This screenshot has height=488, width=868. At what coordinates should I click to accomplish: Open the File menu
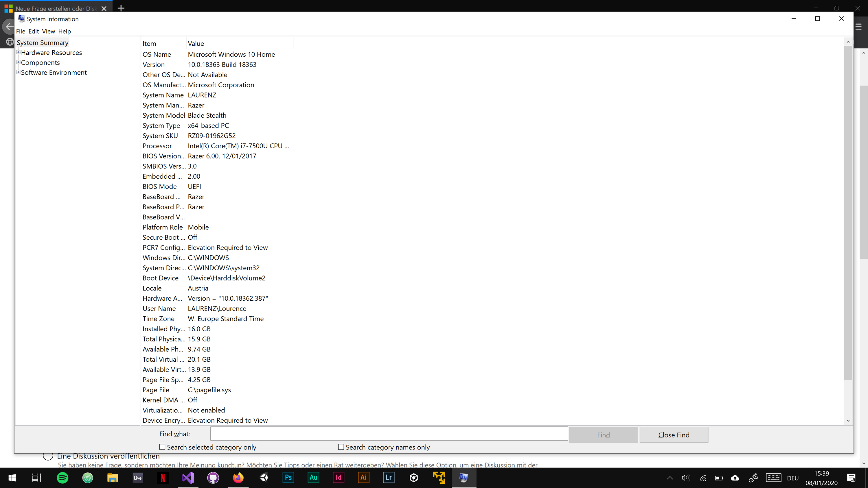click(21, 31)
